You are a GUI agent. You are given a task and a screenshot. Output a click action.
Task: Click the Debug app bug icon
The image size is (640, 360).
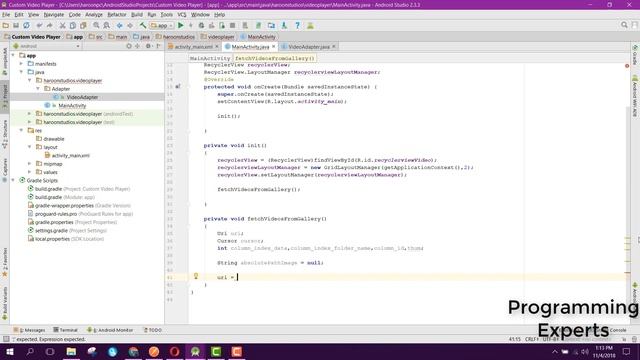click(x=201, y=25)
